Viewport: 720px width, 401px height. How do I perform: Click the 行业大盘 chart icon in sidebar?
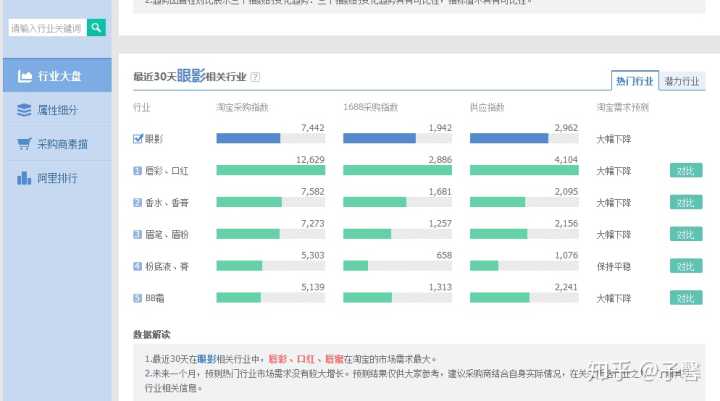(24, 76)
